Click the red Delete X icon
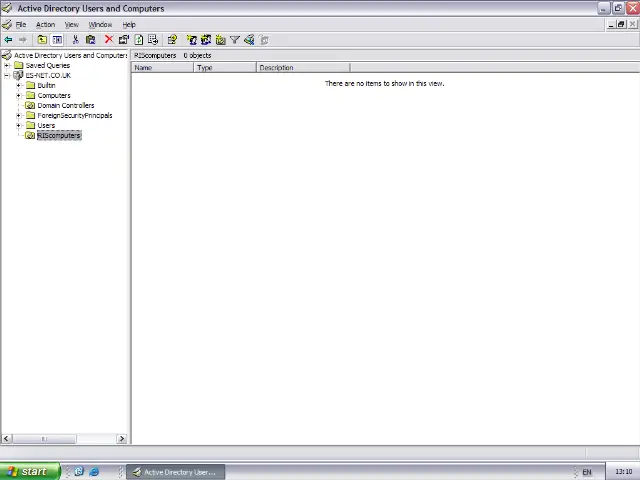640x480 pixels. coord(108,40)
